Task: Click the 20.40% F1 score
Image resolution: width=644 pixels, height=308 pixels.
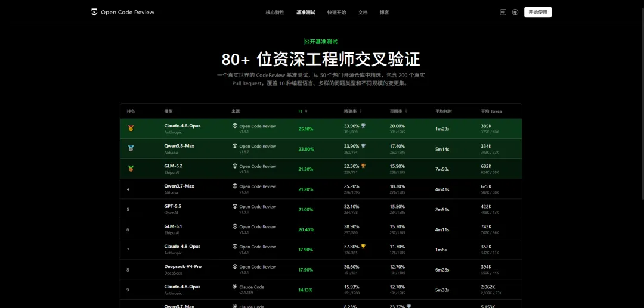Action: tap(306, 230)
